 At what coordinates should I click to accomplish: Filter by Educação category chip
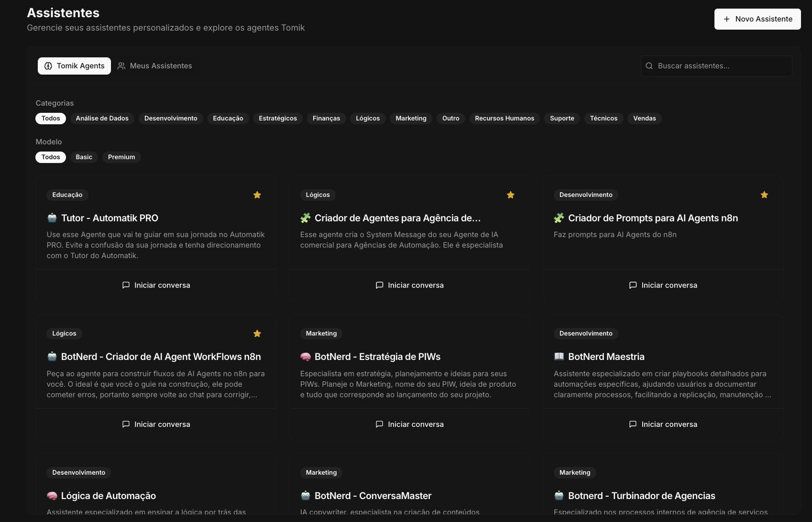(228, 119)
